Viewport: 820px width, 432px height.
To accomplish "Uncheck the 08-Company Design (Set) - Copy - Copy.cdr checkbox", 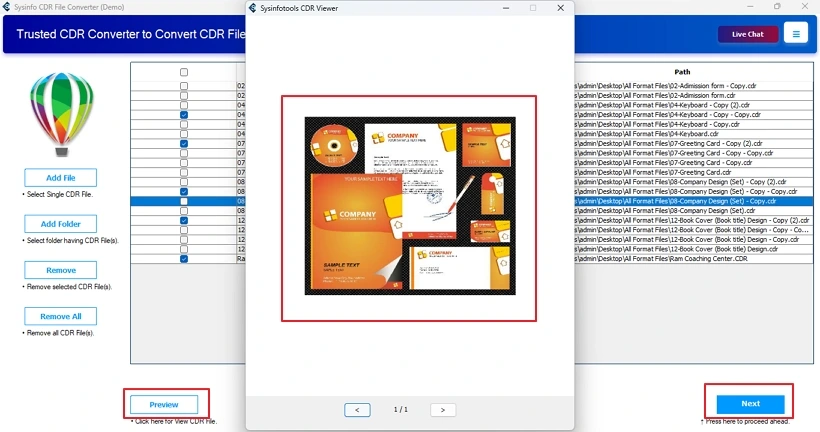I will pos(184,191).
